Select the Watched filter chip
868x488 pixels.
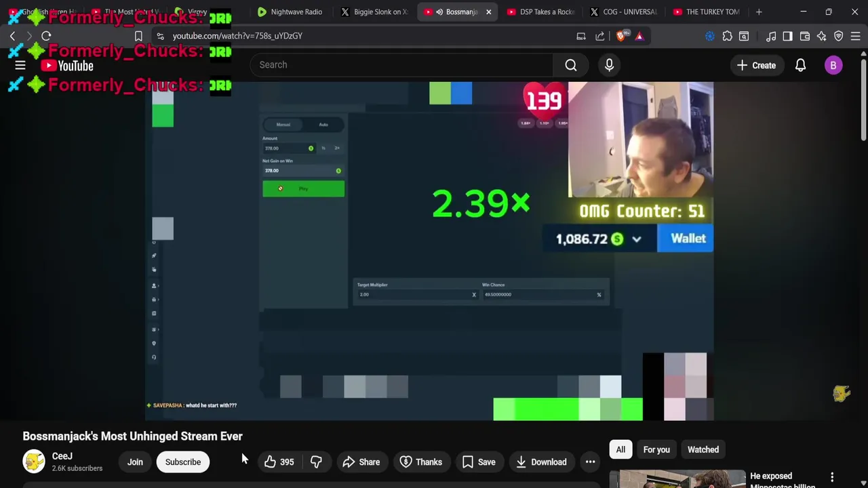703,449
